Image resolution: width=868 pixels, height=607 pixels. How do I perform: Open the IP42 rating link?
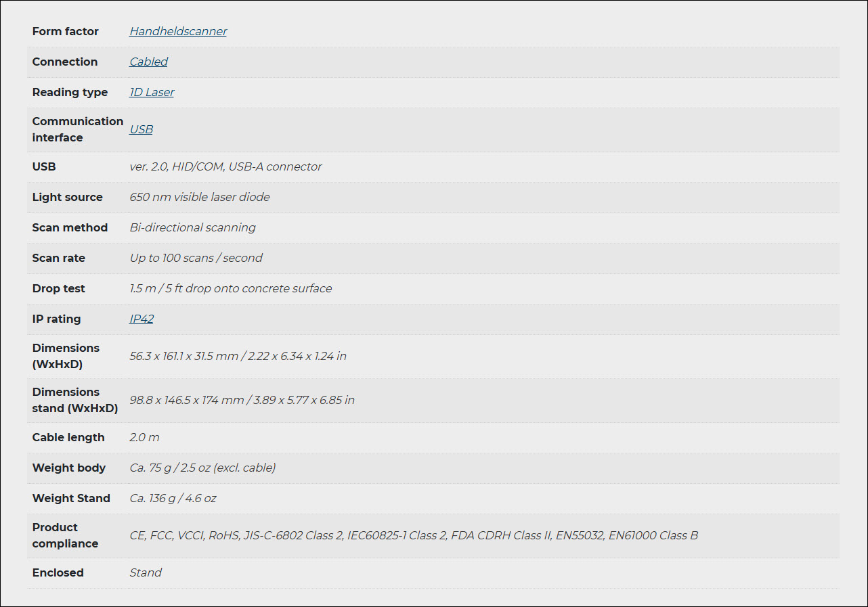(x=142, y=319)
